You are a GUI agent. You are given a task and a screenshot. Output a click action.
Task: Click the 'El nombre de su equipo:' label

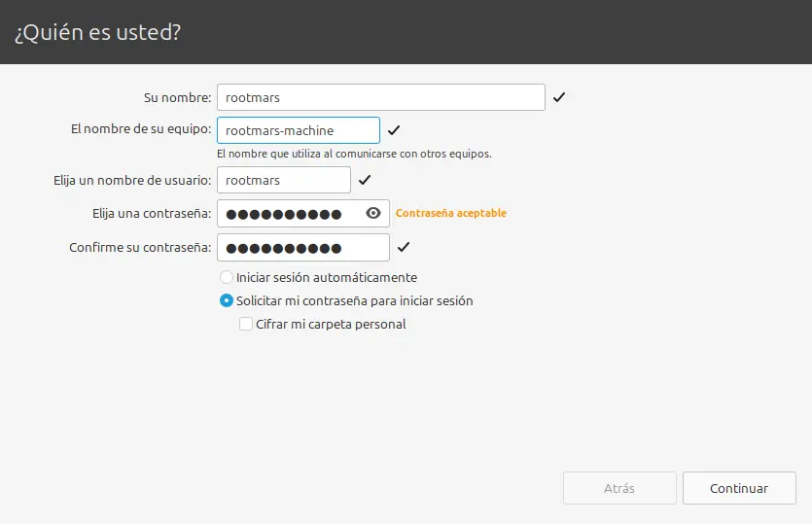point(140,130)
